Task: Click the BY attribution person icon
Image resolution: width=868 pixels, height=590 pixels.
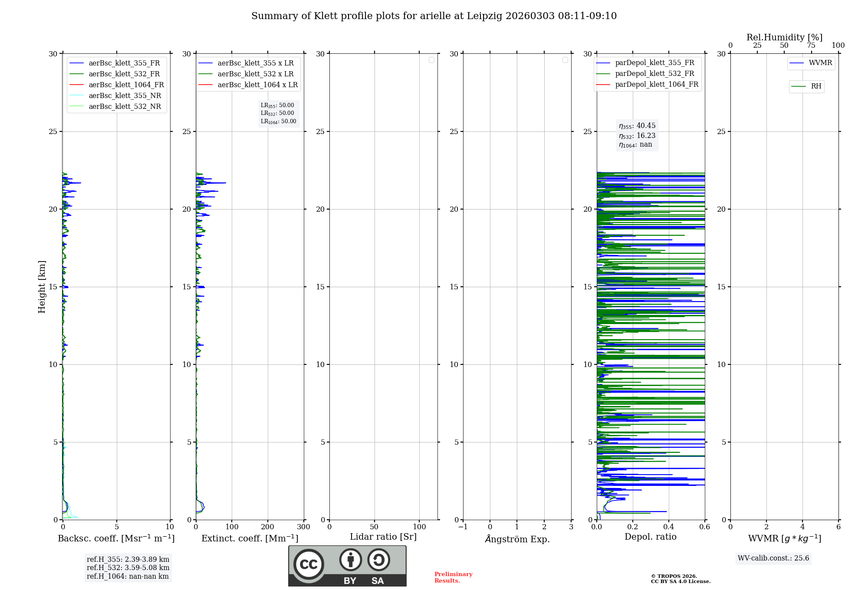Action: [x=350, y=560]
